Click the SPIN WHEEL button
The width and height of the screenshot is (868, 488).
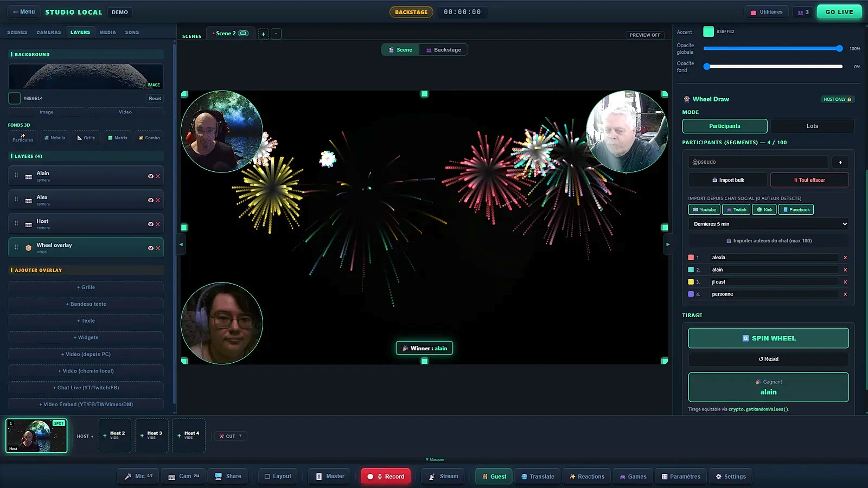tap(768, 338)
